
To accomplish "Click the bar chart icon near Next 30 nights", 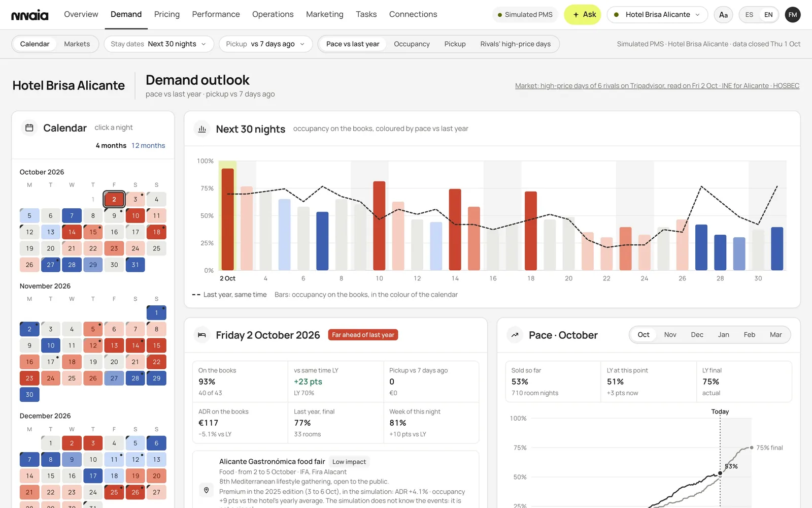I will coord(202,129).
